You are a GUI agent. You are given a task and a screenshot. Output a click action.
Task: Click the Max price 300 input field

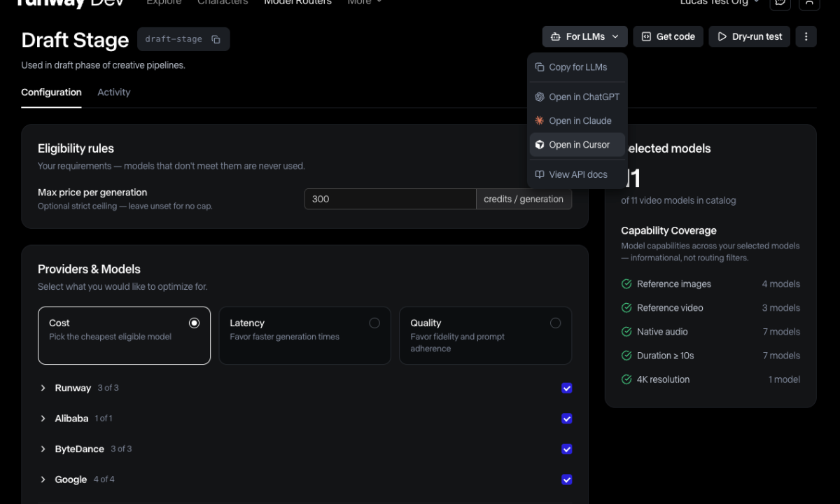tap(390, 199)
